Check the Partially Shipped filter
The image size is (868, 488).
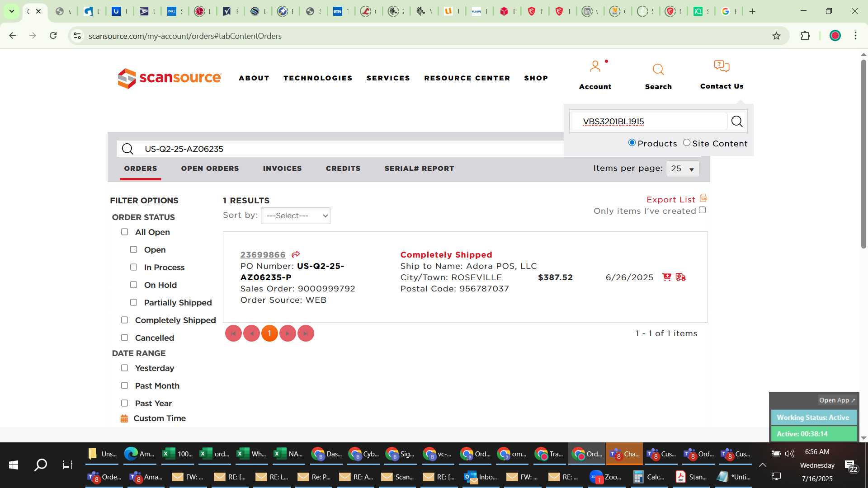point(133,302)
